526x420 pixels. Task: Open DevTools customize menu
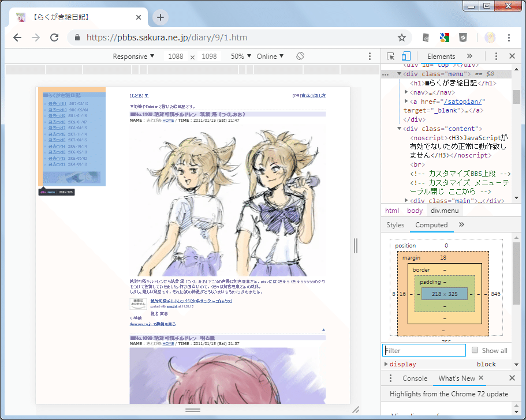point(496,56)
